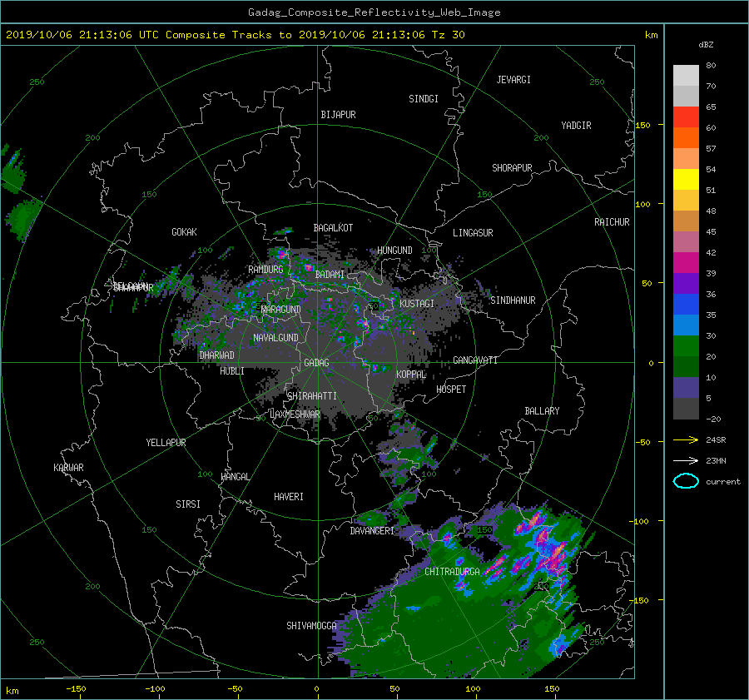Click the white 23MN arrow legend icon
This screenshot has width=749, height=700.
(686, 460)
